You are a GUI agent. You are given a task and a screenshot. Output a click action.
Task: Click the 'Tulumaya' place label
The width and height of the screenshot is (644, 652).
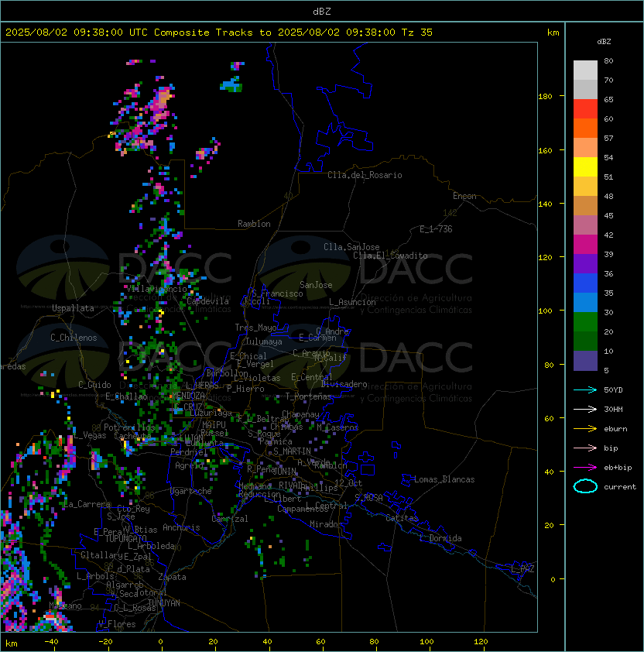pyautogui.click(x=264, y=341)
